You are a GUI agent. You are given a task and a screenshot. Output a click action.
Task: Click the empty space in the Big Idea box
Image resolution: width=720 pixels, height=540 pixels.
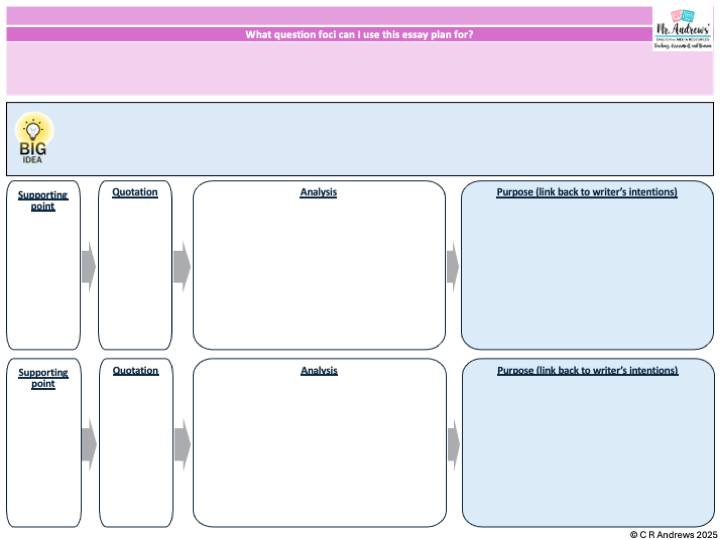coord(380,139)
